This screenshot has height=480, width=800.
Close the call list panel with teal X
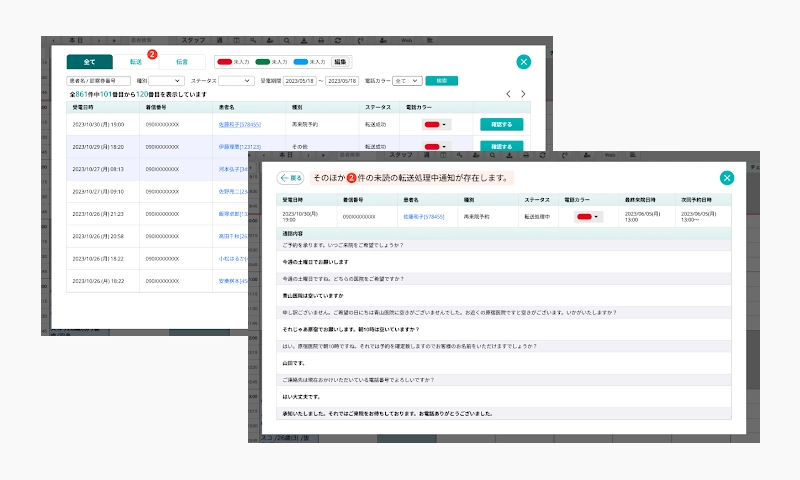point(523,62)
